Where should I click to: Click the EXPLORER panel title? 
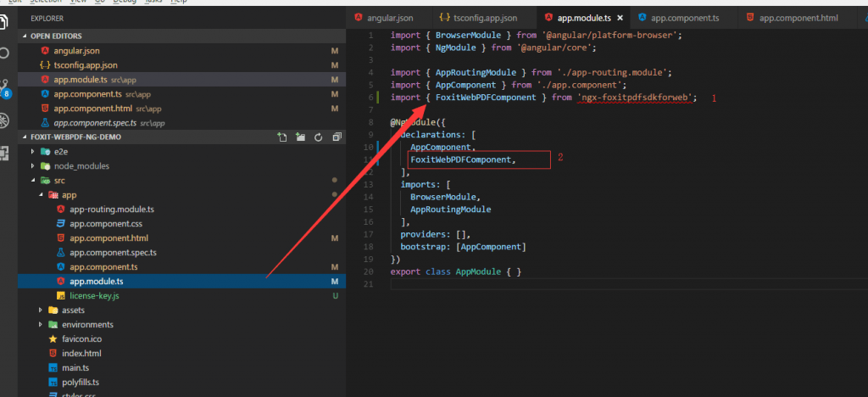[x=47, y=19]
